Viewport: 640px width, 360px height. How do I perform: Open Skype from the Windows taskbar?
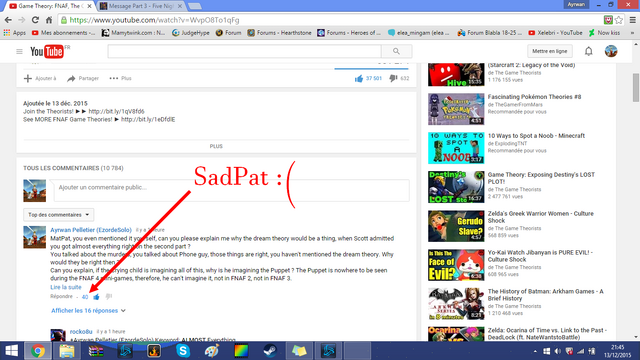click(183, 351)
